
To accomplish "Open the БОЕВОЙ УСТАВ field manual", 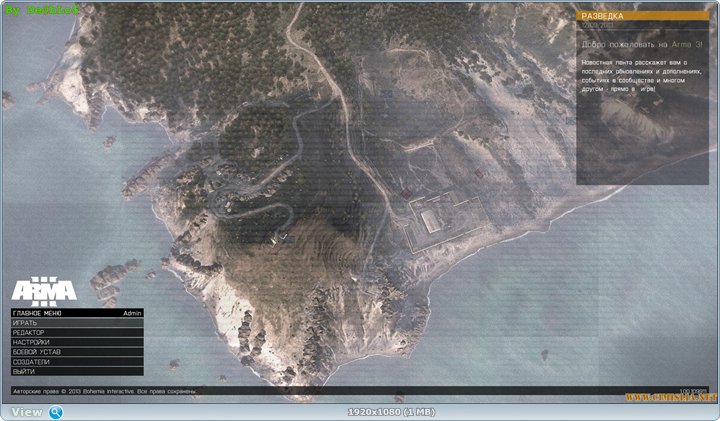I will (x=77, y=352).
